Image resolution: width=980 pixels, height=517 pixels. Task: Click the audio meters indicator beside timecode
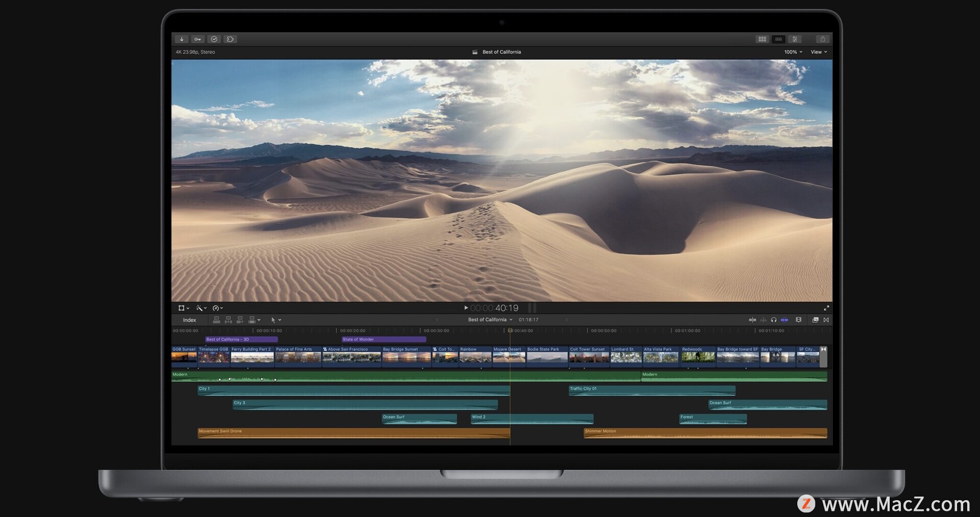[532, 308]
